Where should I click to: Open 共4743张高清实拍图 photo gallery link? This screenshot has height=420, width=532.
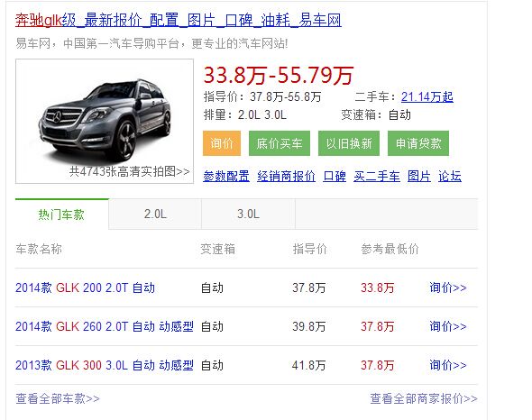tap(129, 171)
